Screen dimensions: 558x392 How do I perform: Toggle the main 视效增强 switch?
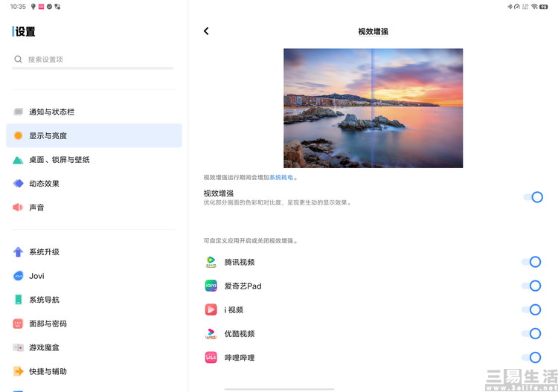(533, 197)
